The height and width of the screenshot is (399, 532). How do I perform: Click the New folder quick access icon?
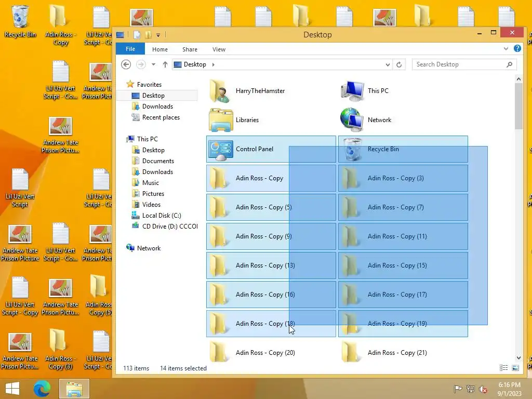point(148,35)
